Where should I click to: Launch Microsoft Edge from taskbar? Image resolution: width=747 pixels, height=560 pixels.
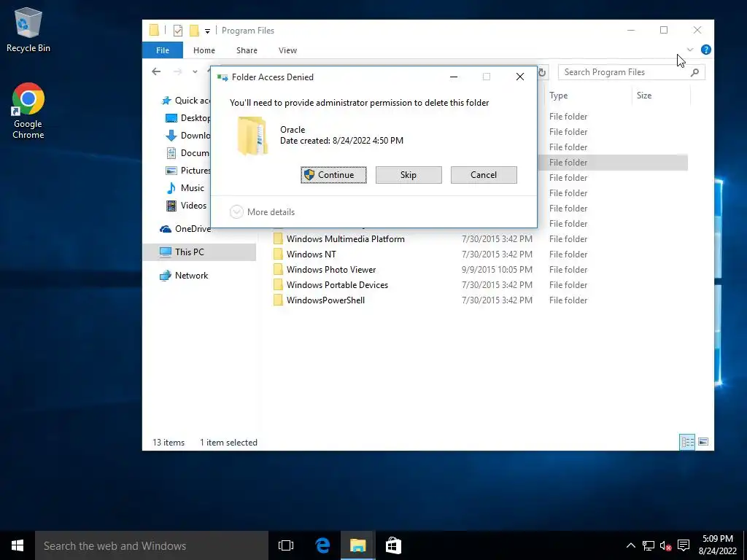click(322, 545)
